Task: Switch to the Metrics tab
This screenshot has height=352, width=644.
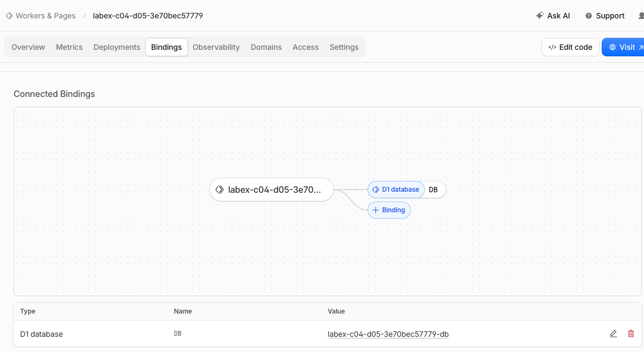Action: point(69,47)
